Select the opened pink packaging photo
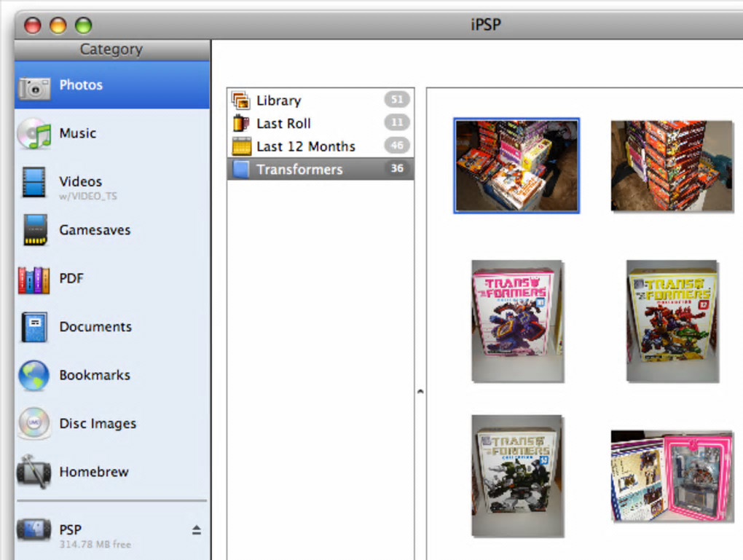The image size is (743, 560). tap(672, 476)
